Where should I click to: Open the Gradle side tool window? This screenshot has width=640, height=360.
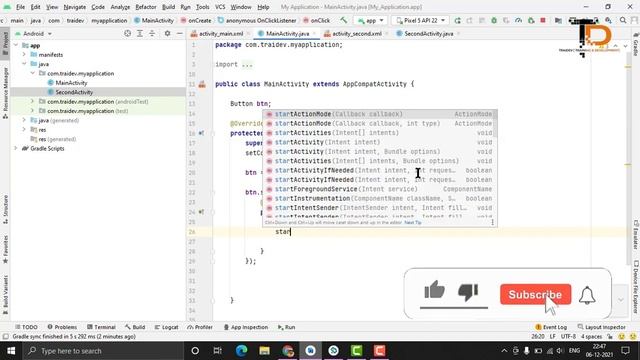636,45
